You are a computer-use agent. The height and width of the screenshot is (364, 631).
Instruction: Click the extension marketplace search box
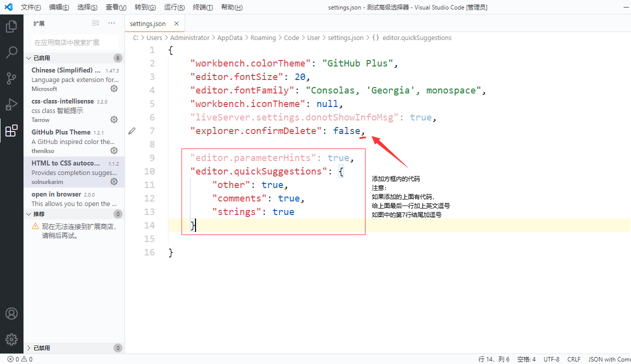click(x=74, y=42)
